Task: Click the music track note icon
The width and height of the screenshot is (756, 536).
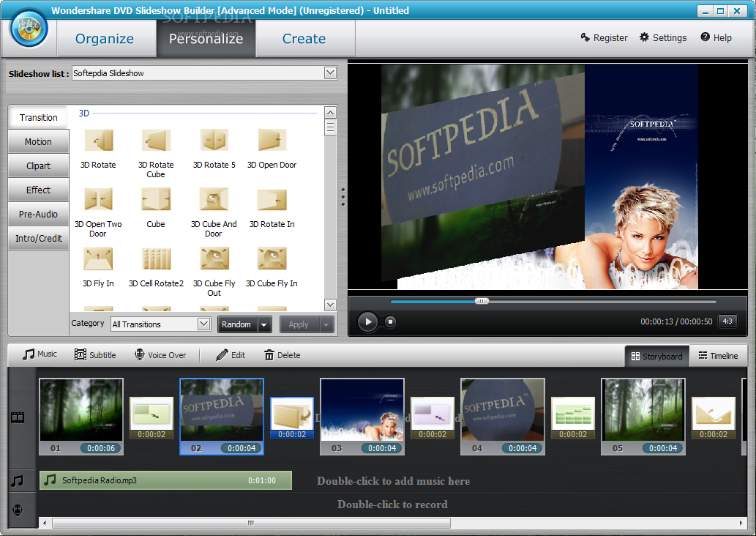Action: point(18,481)
